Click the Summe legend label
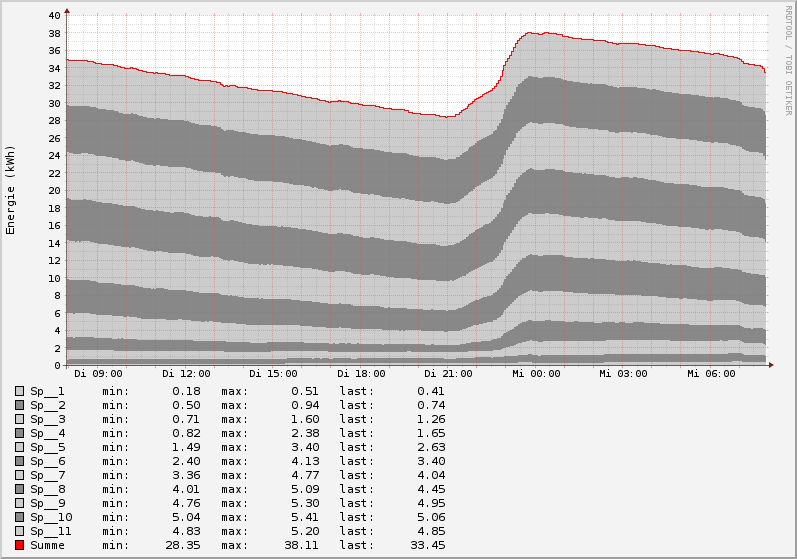This screenshot has width=797, height=559. tap(47, 545)
